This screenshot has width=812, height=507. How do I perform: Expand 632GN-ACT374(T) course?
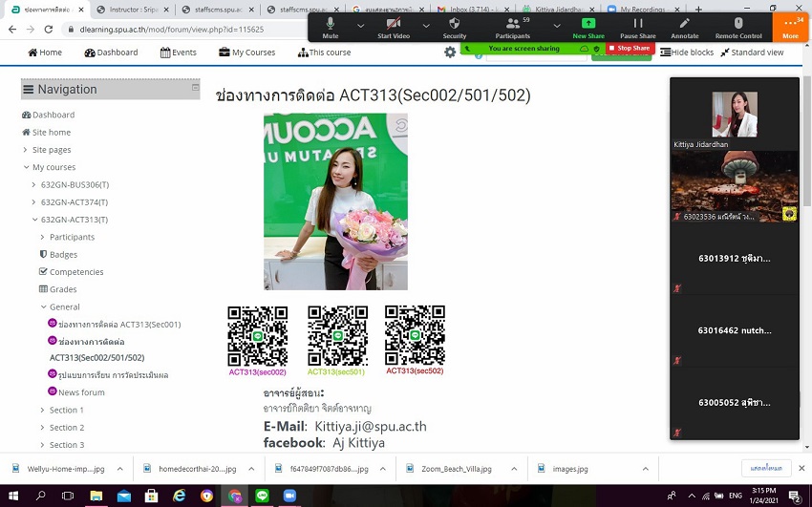click(34, 202)
